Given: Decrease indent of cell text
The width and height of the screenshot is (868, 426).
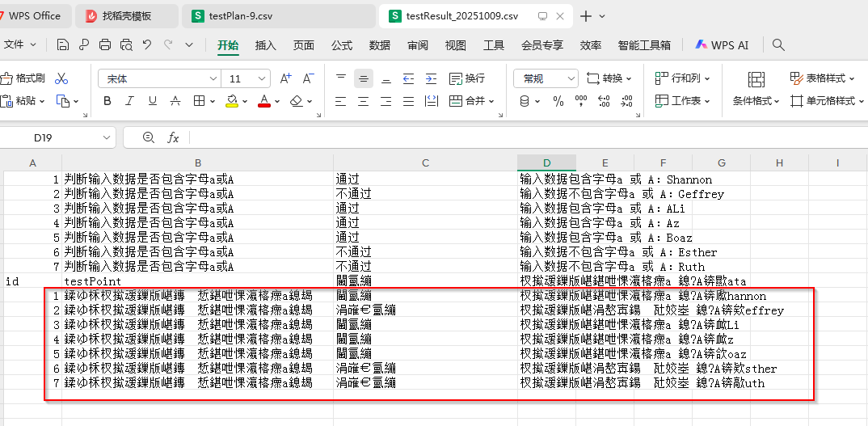Looking at the screenshot, I should 408,78.
